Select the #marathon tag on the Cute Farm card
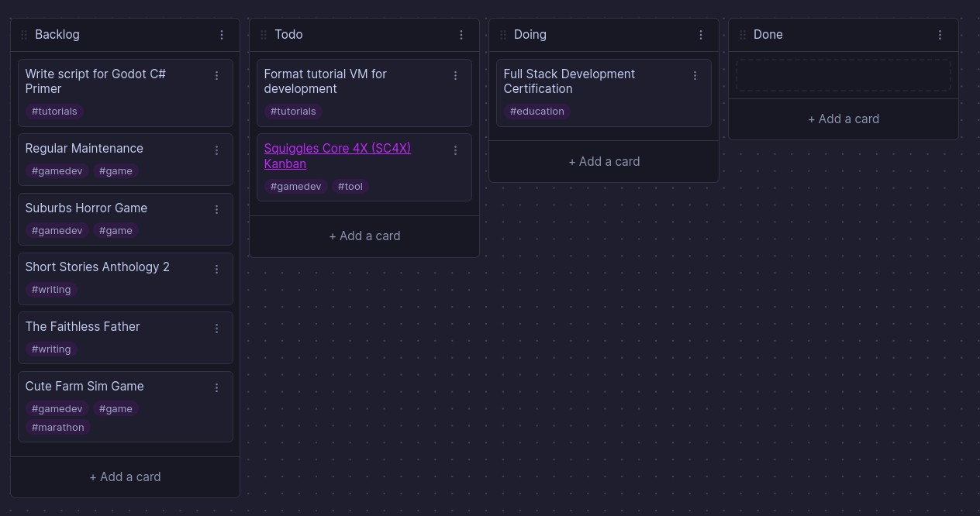980x516 pixels. (58, 428)
